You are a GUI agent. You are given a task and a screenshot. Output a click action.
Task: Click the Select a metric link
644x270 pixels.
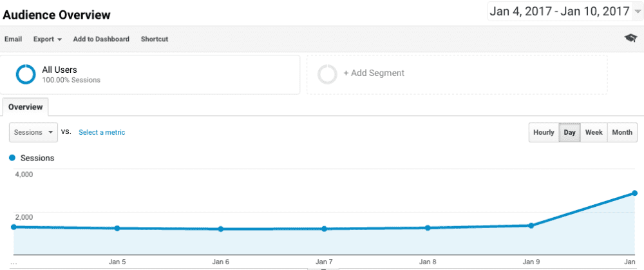tap(102, 132)
